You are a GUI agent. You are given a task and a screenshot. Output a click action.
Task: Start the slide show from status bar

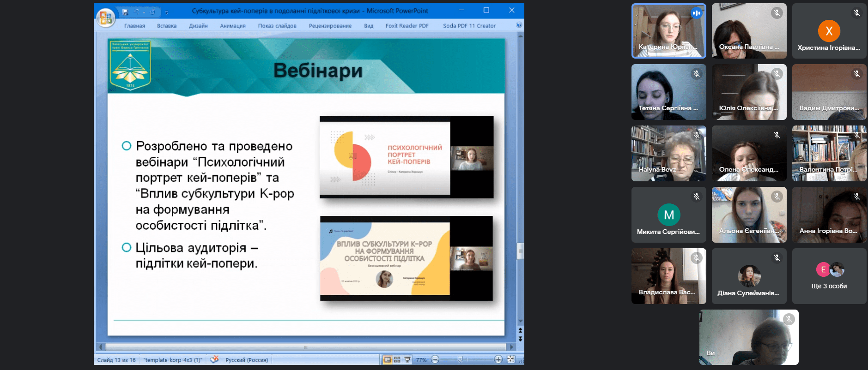[x=407, y=359]
